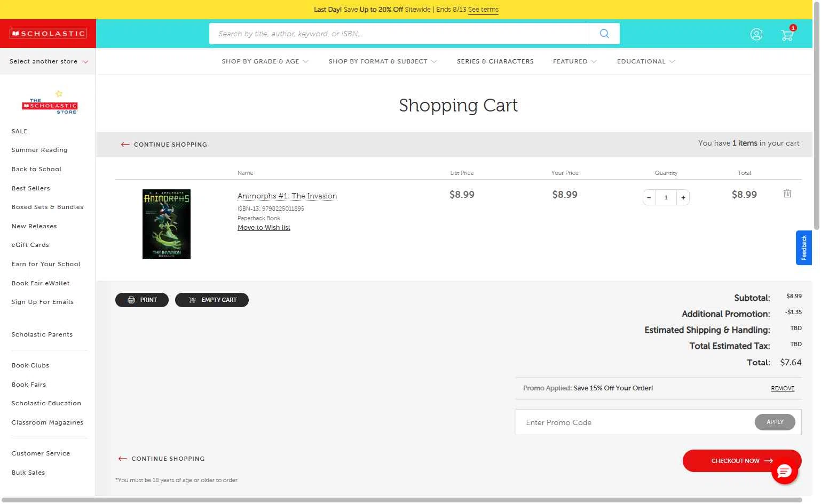Open the live chat bubble
This screenshot has height=504, width=821.
pyautogui.click(x=784, y=471)
